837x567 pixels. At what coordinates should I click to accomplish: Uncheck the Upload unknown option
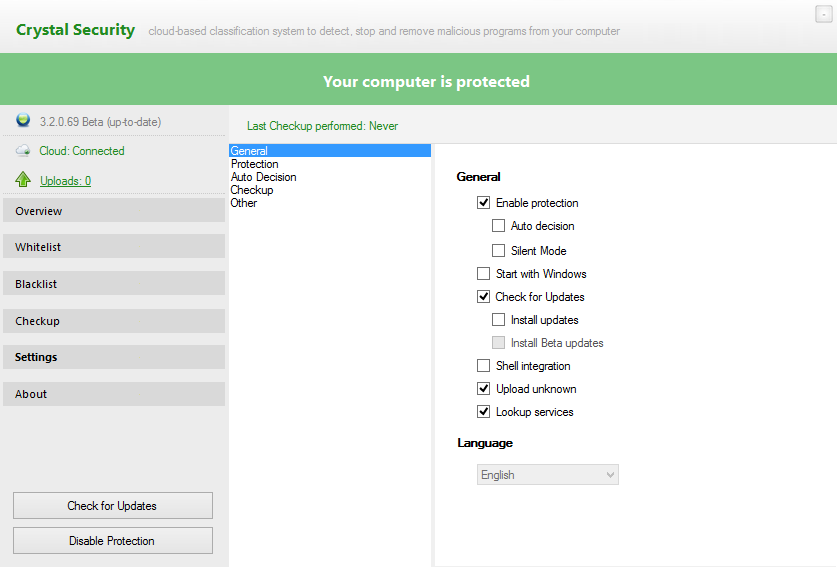click(484, 389)
